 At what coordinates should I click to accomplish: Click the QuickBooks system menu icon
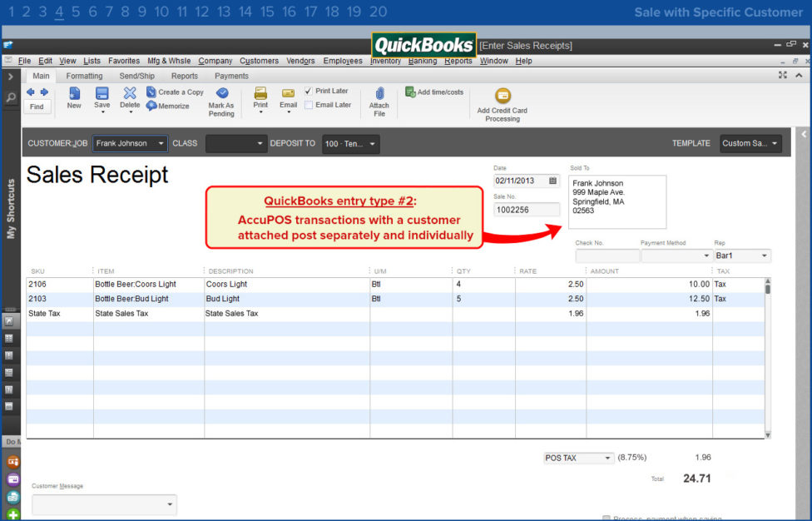(7, 45)
